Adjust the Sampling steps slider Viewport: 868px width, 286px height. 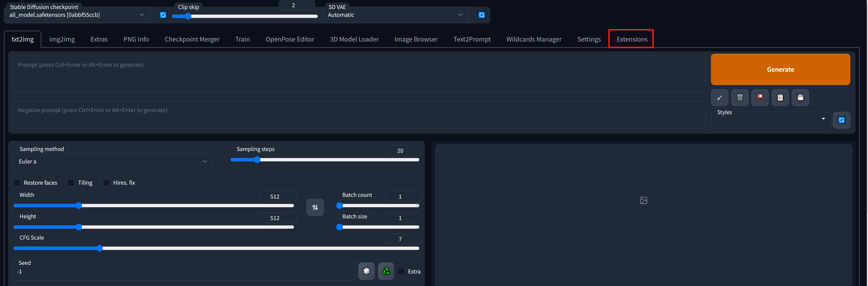click(325, 160)
